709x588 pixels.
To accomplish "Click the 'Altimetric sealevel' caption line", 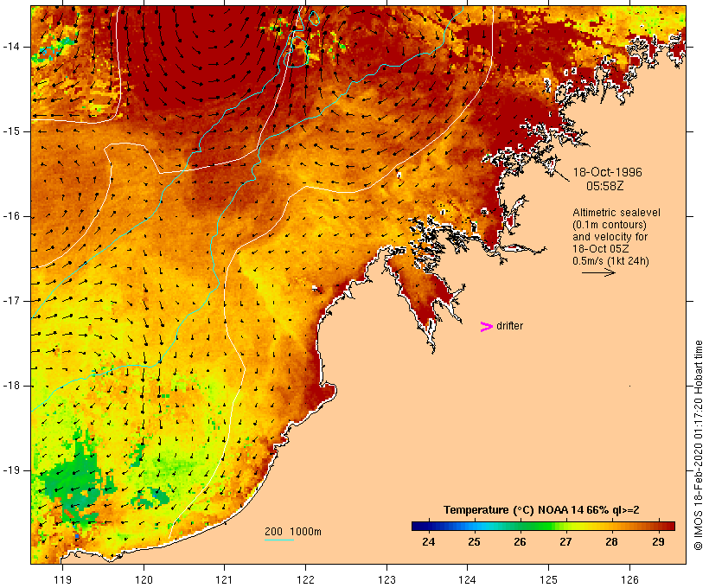I will coord(616,212).
